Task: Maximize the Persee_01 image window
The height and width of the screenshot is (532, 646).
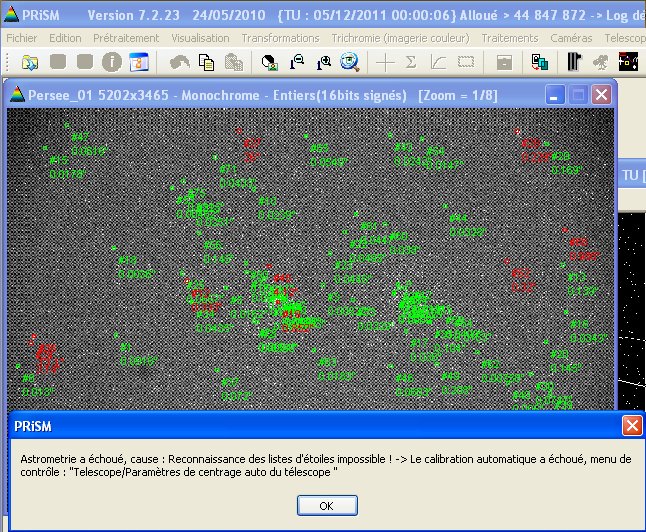Action: [579, 95]
